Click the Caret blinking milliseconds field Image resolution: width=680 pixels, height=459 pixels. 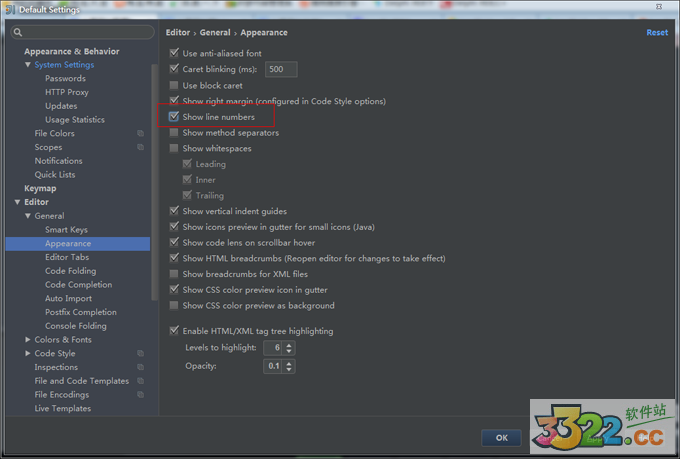281,69
